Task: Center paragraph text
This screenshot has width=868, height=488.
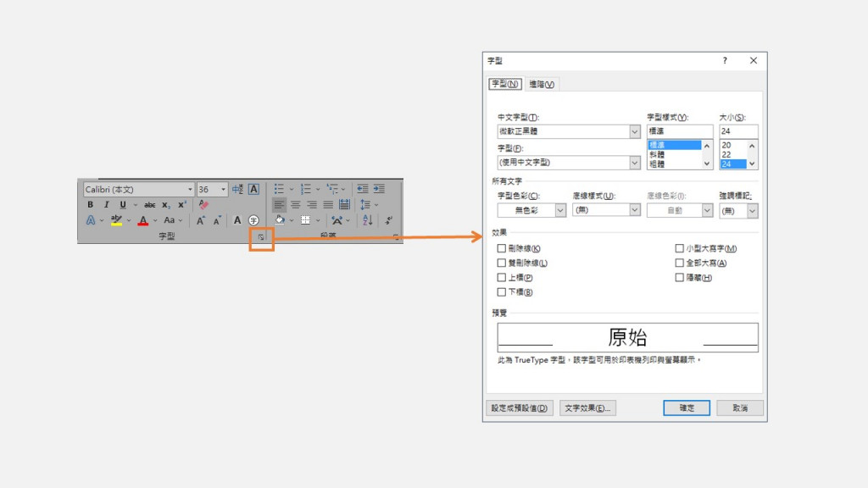Action: (296, 205)
